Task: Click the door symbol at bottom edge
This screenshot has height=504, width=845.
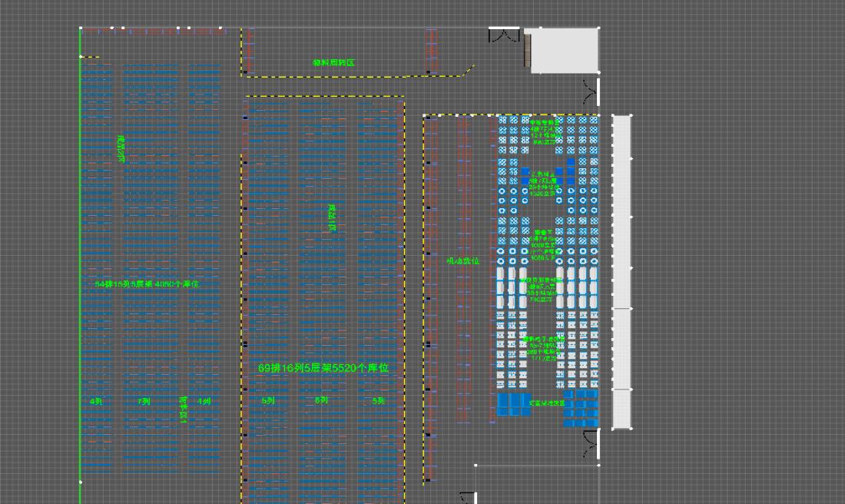Action: point(468,497)
